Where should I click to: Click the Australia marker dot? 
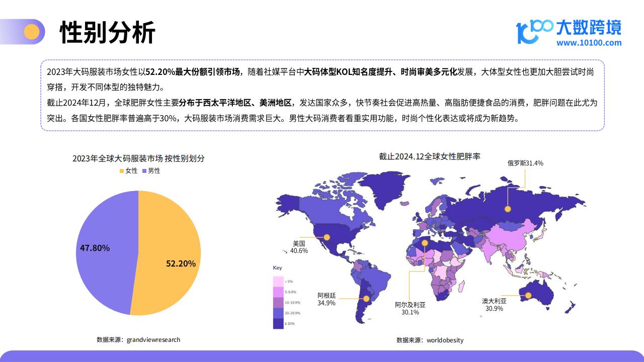[528, 296]
